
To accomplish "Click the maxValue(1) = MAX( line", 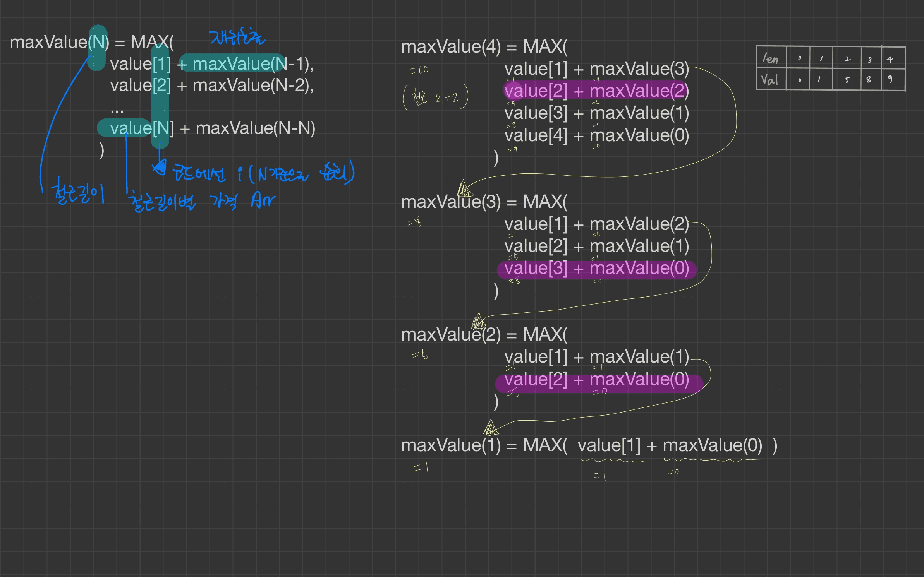I will tap(484, 445).
